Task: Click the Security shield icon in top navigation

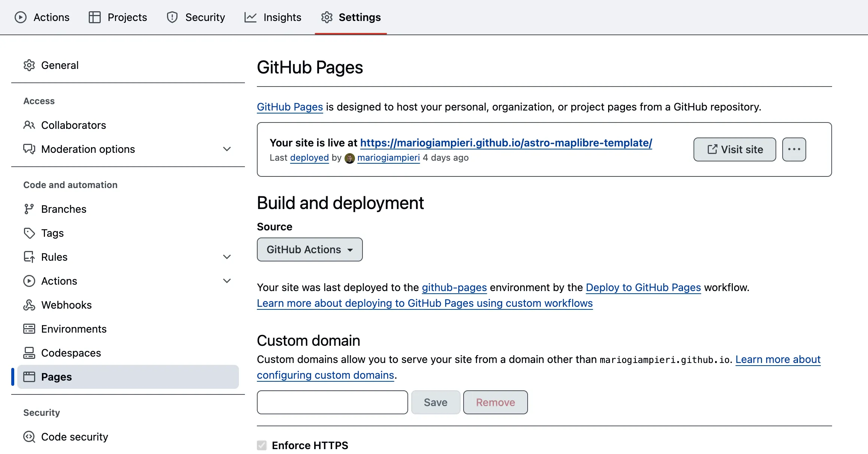Action: 172,17
